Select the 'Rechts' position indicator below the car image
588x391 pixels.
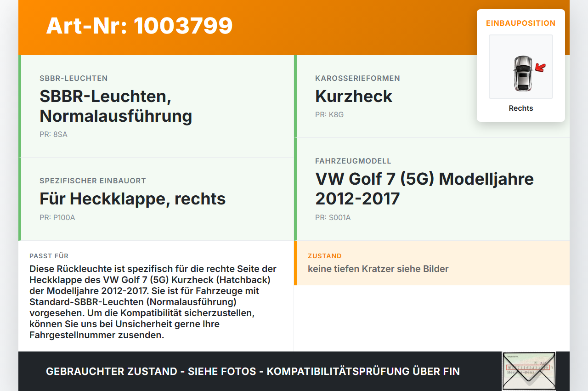tap(520, 108)
